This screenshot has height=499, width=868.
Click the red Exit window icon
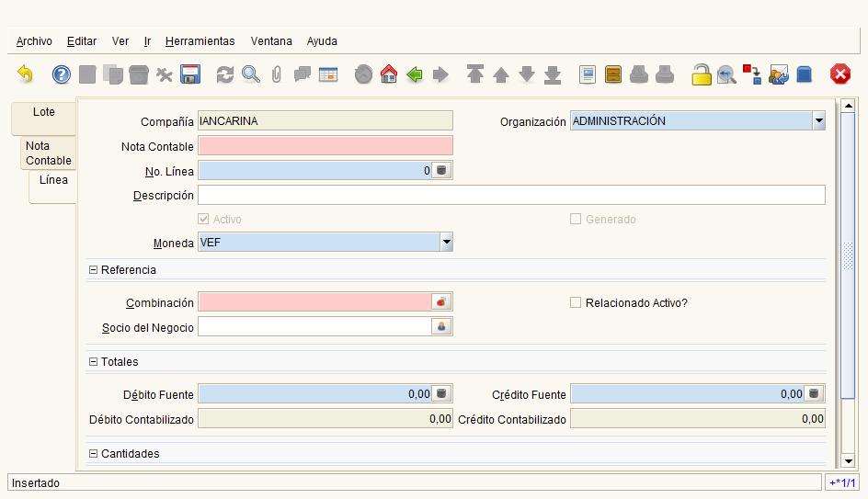[839, 74]
